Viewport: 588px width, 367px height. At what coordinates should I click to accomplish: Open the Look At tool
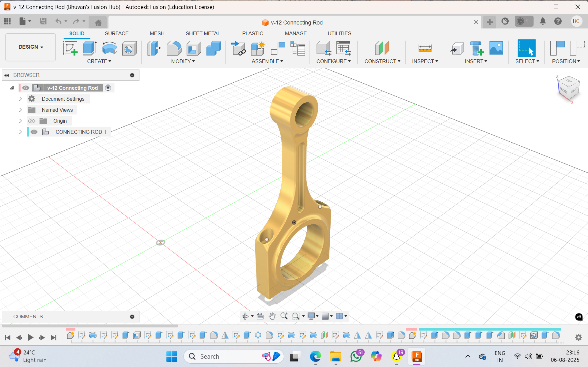[x=260, y=316]
